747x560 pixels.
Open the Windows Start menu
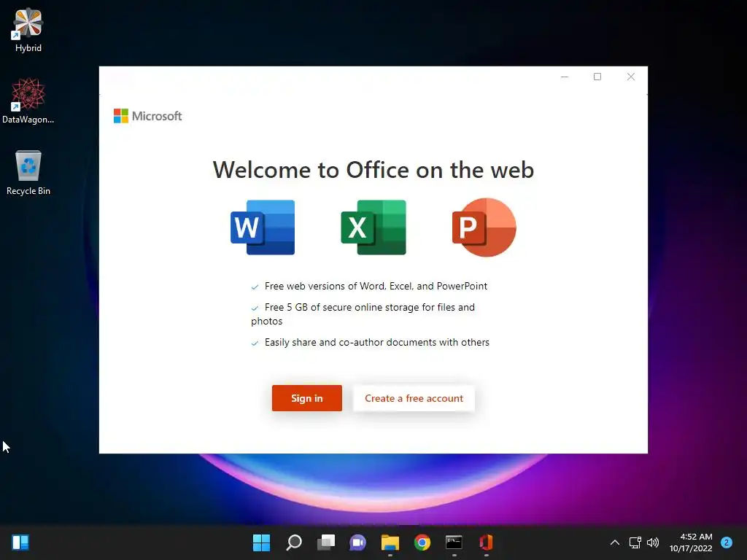pyautogui.click(x=261, y=542)
